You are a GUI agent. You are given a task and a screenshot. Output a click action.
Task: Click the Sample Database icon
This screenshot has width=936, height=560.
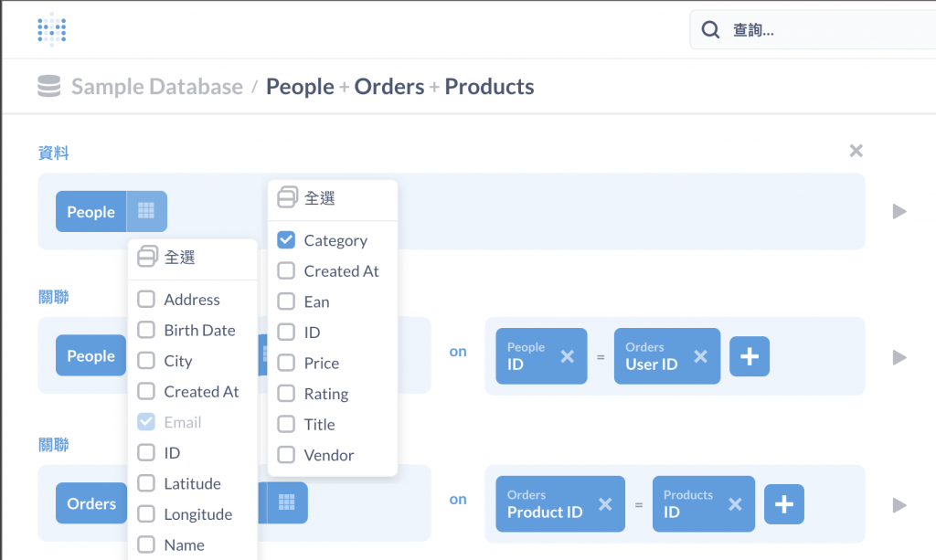tap(48, 87)
